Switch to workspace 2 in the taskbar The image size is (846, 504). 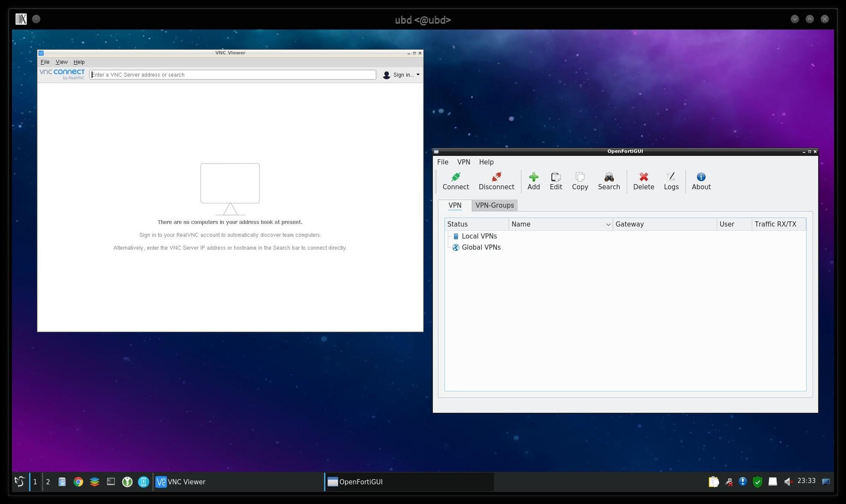pos(48,482)
